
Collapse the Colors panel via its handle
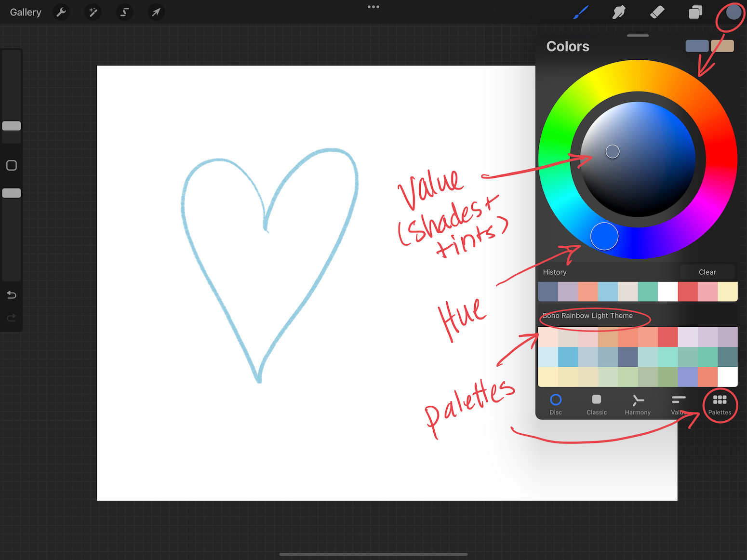(637, 35)
